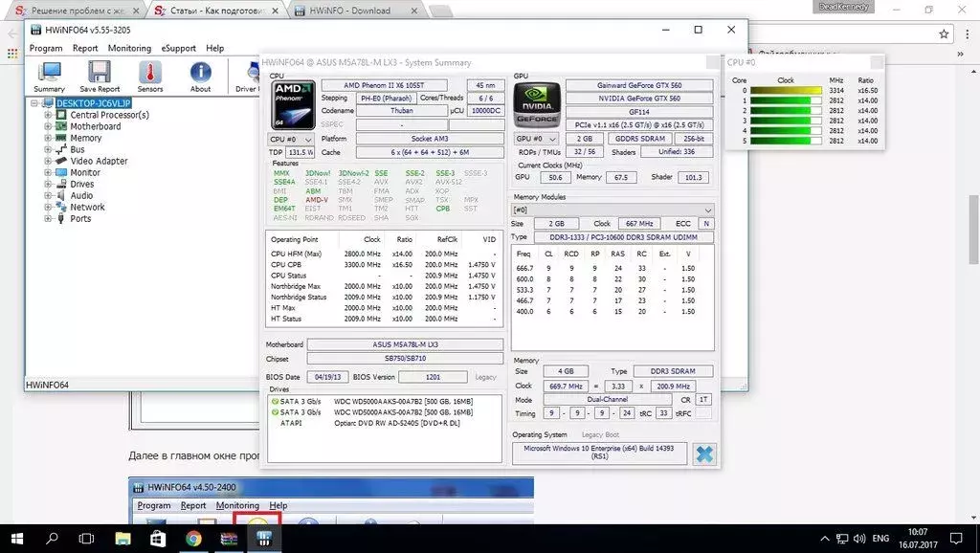Screen dimensions: 980x553
Task: Click Core 3 clock bar
Action: point(786,121)
